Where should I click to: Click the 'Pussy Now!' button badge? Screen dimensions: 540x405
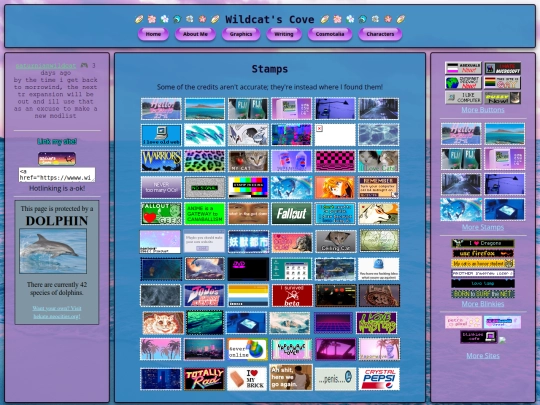502,97
